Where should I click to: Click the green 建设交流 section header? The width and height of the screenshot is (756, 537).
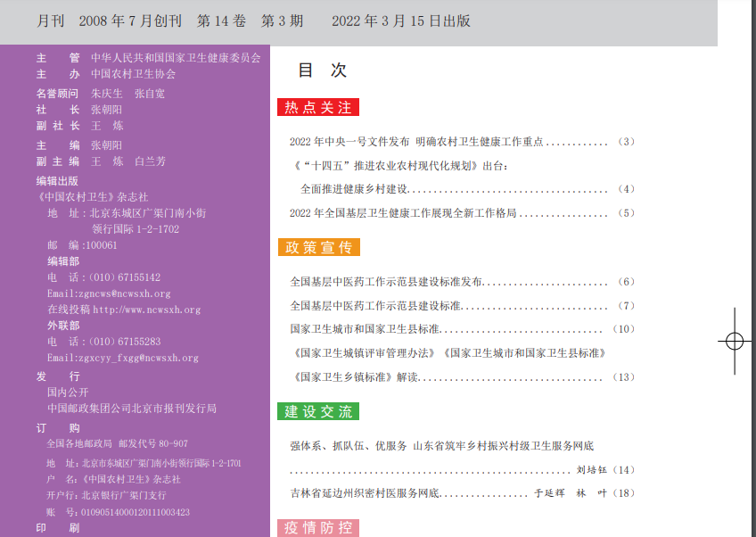[318, 411]
